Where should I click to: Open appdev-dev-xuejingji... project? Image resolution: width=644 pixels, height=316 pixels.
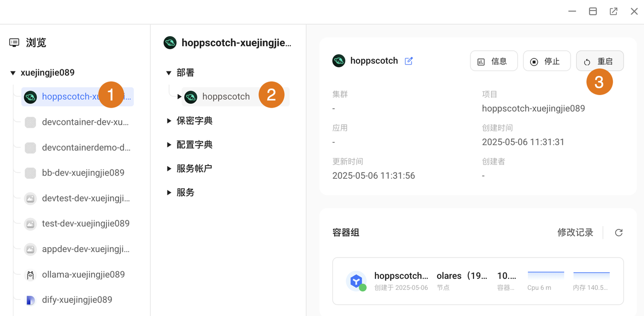coord(86,249)
